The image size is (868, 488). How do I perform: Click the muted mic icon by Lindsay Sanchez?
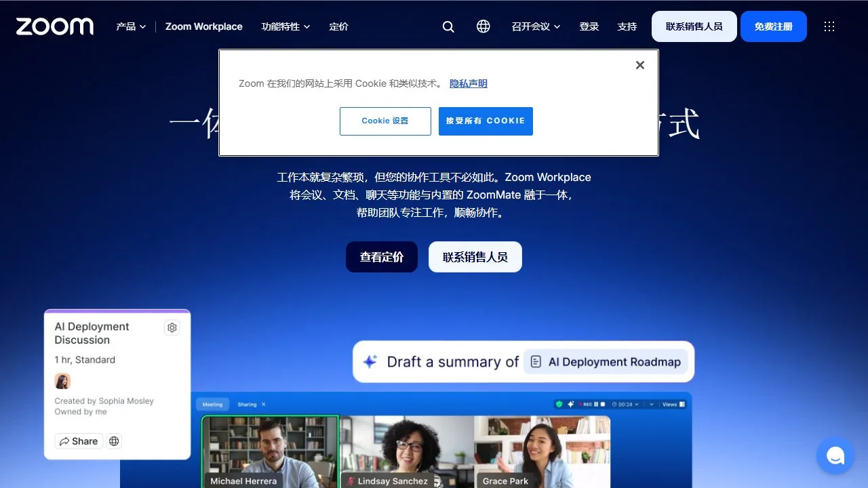tap(351, 481)
